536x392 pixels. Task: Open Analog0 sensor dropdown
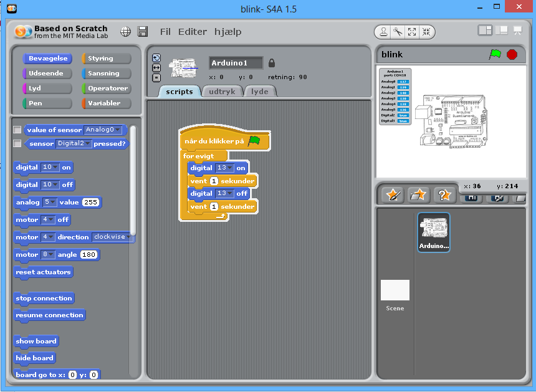point(103,130)
